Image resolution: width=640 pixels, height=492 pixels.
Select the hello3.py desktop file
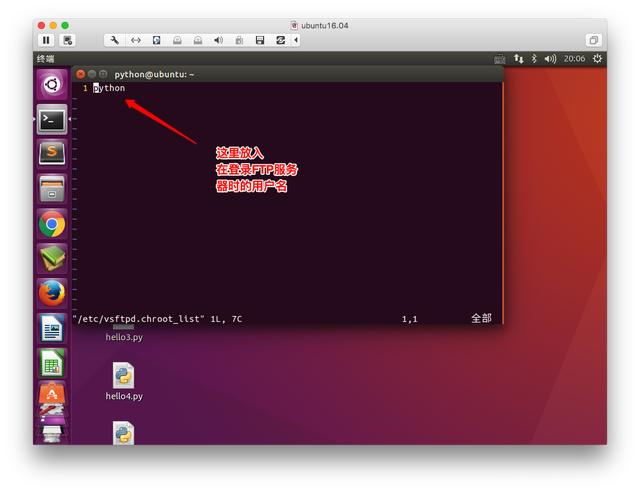coord(124,336)
